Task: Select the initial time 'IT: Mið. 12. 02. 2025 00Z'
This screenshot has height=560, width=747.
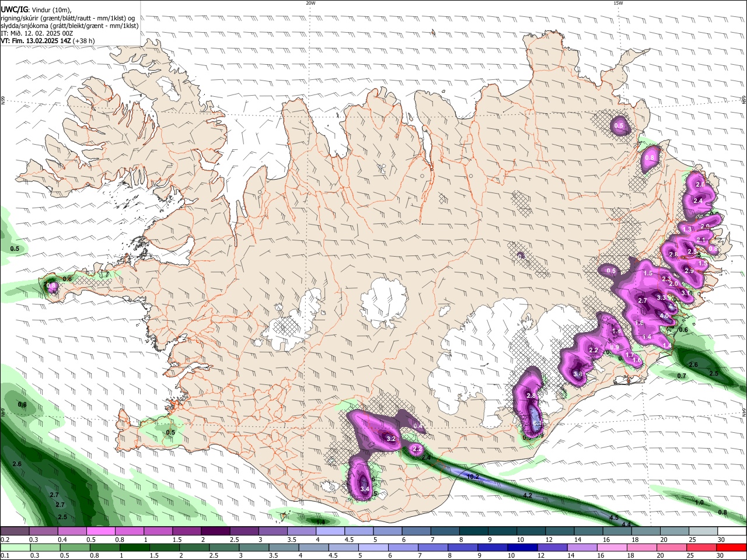Action: click(x=37, y=33)
